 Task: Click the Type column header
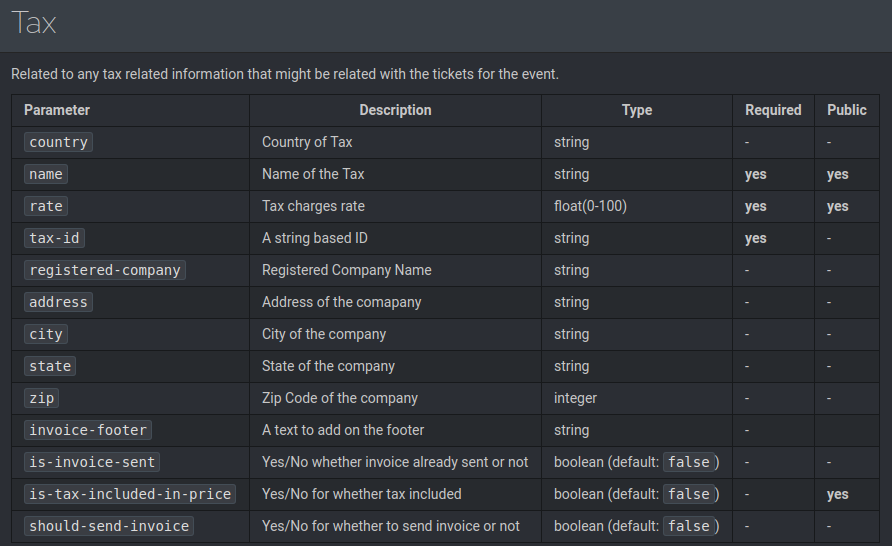pos(637,110)
